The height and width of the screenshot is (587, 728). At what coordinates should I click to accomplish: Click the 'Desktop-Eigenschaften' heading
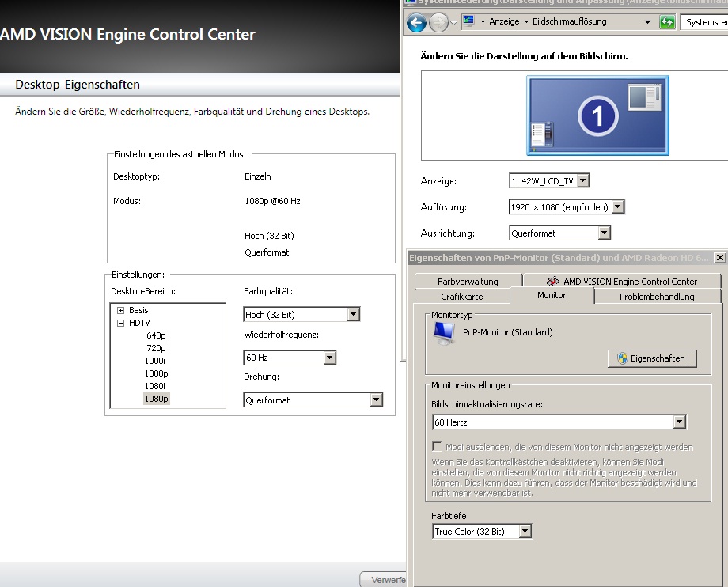[78, 85]
